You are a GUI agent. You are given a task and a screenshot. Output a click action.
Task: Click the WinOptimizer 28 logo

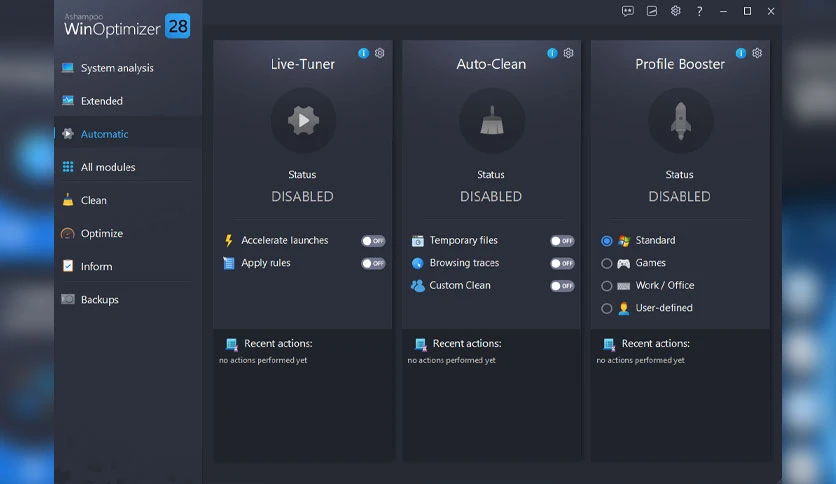pyautogui.click(x=127, y=25)
